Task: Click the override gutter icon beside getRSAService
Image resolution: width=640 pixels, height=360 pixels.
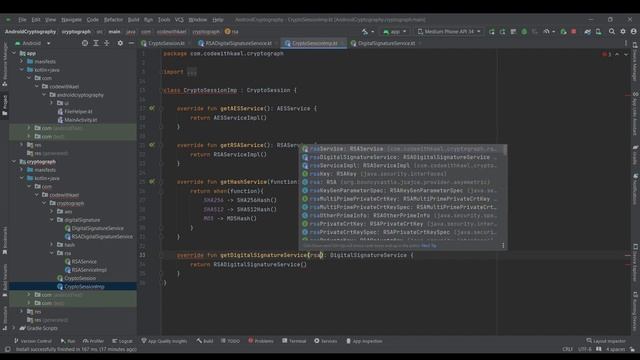Action: tap(152, 145)
